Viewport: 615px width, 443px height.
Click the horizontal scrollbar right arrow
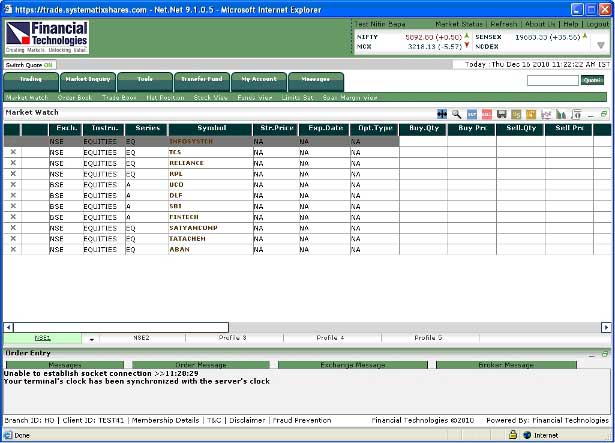click(606, 327)
